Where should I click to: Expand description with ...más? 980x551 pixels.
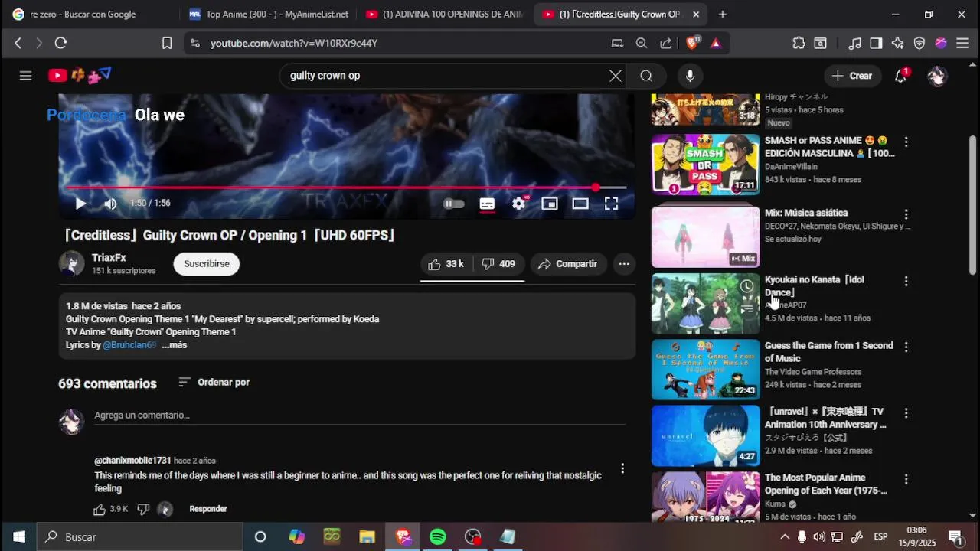(x=175, y=345)
